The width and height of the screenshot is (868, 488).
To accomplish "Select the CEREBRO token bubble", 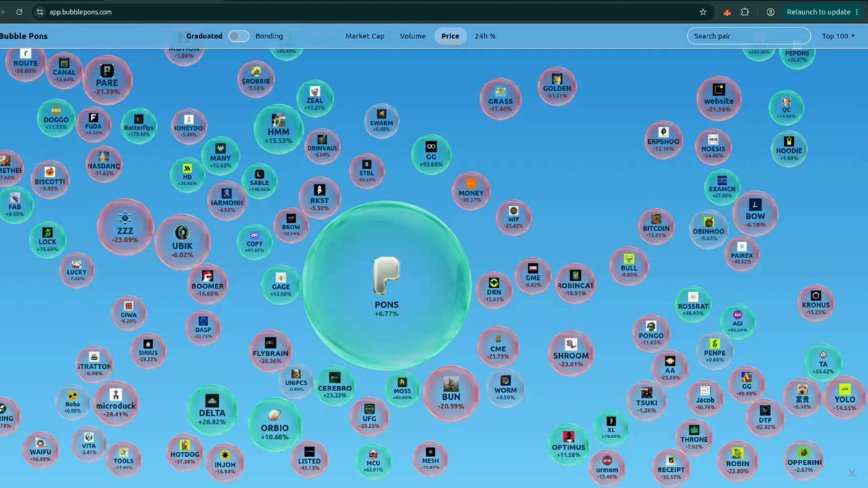I will click(x=335, y=385).
